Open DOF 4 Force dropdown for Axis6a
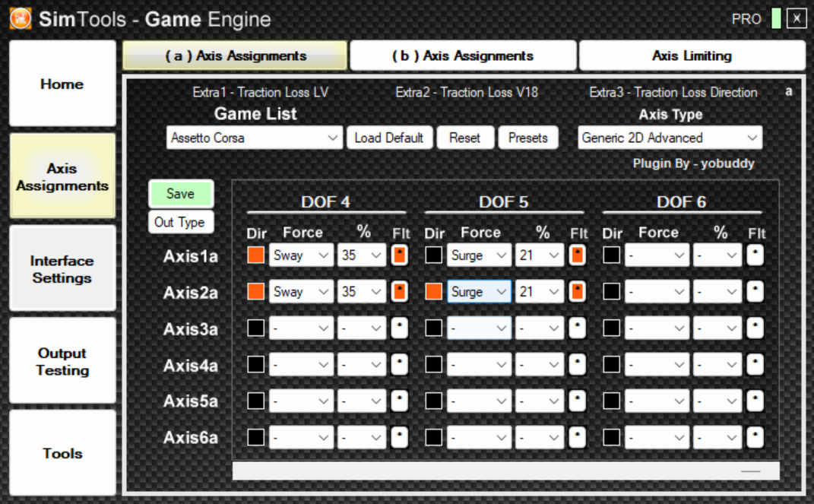Screen dimensions: 814x504 pyautogui.click(x=301, y=438)
